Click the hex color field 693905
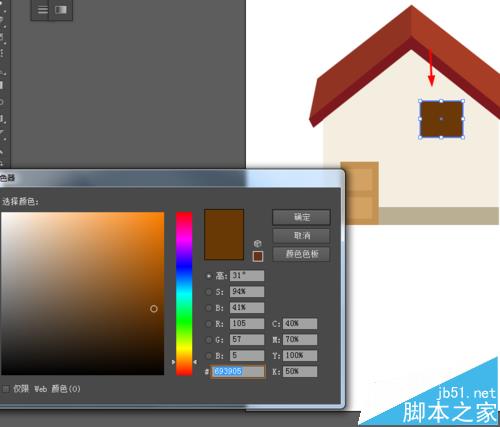The height and width of the screenshot is (427, 500). click(238, 371)
